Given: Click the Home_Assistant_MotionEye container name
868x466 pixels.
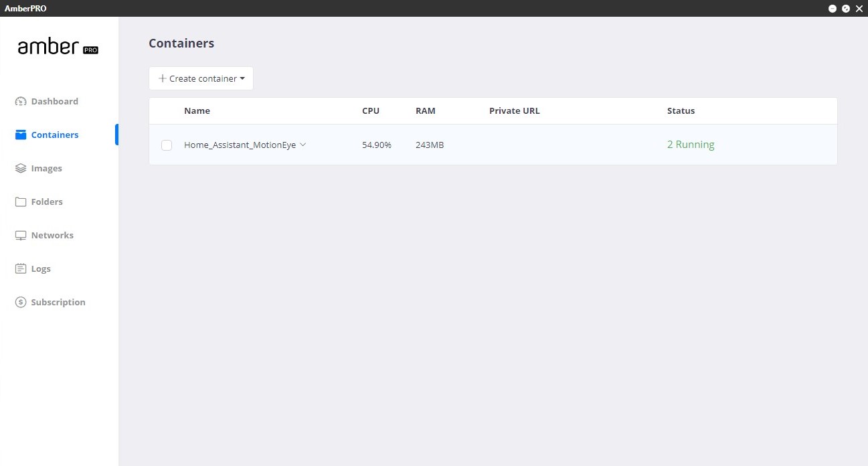Looking at the screenshot, I should [240, 145].
